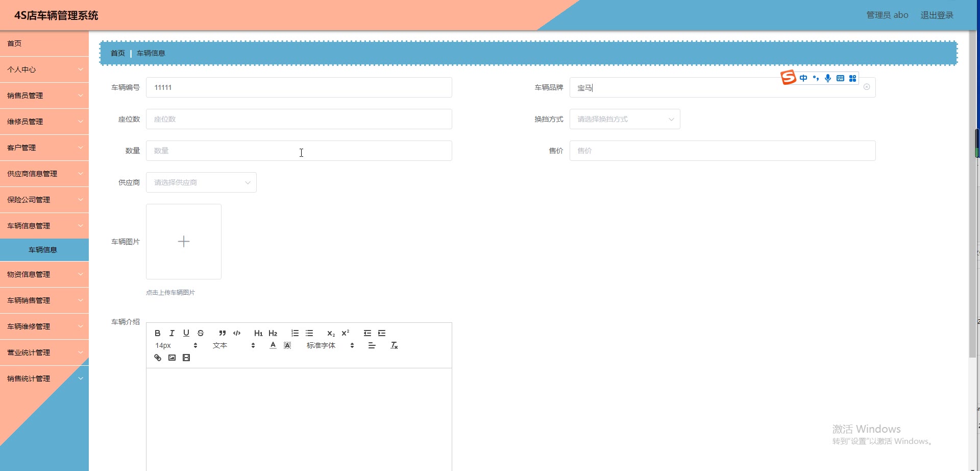Upload a vehicle picture via plus box
This screenshot has width=980, height=471.
coord(184,242)
